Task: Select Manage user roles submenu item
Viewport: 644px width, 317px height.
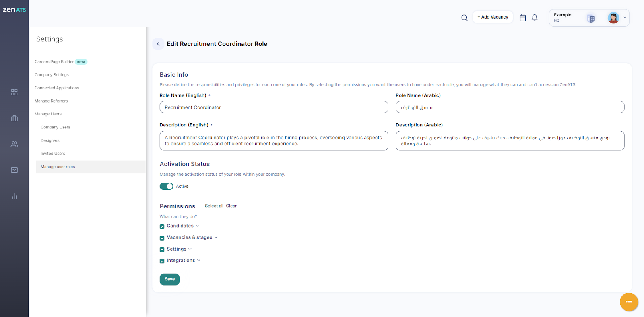Action: [91, 167]
